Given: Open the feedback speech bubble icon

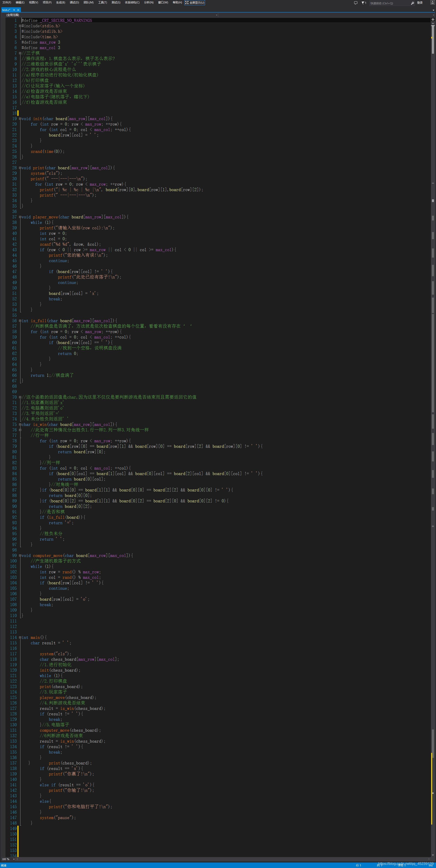Looking at the screenshot, I should pos(356,3).
